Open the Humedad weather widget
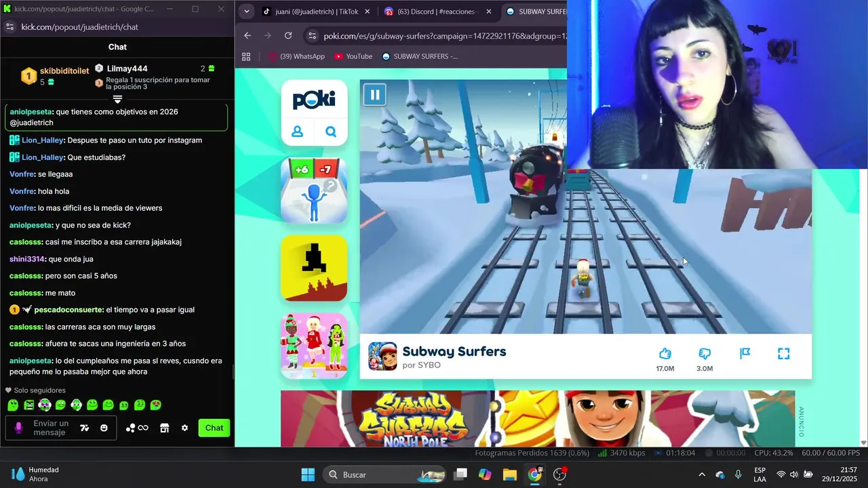 35,474
